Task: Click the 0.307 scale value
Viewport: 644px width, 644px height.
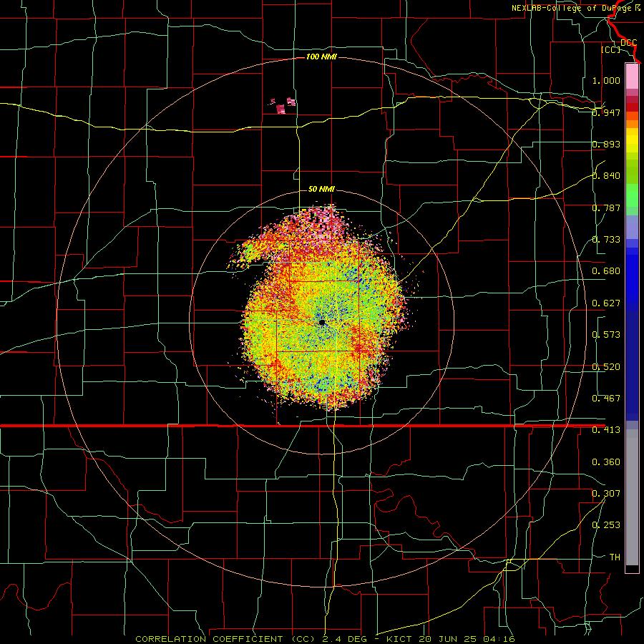Action: tap(606, 494)
